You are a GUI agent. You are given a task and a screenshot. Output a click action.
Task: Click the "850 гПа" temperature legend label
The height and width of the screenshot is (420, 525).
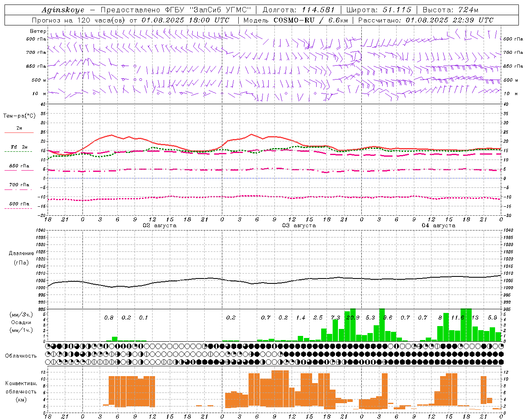click(19, 166)
